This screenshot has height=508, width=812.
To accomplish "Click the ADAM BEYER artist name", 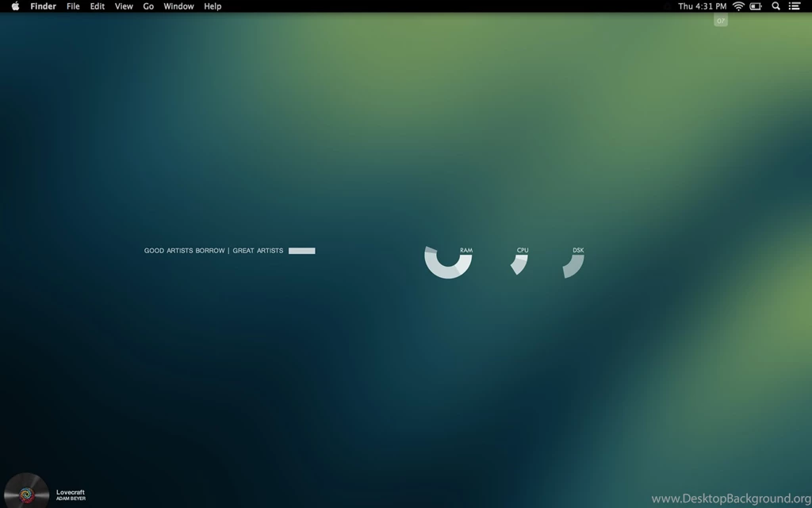I will coord(71,498).
